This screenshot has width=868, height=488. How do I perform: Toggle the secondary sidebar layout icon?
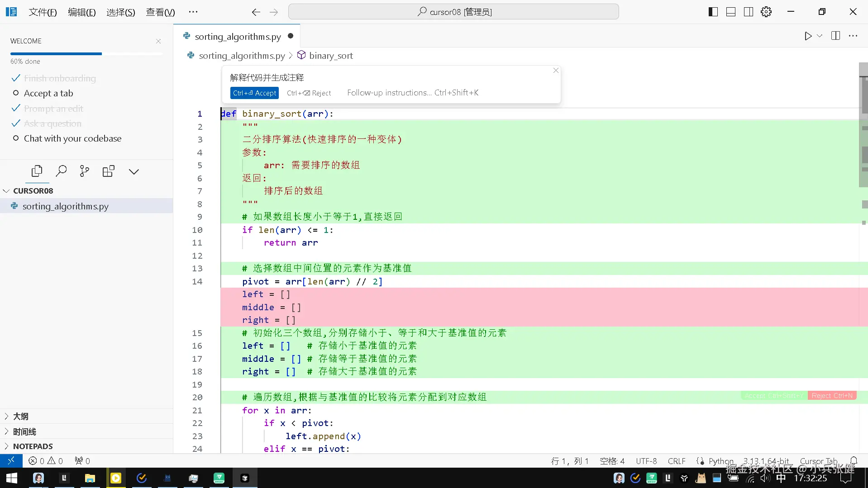click(749, 12)
